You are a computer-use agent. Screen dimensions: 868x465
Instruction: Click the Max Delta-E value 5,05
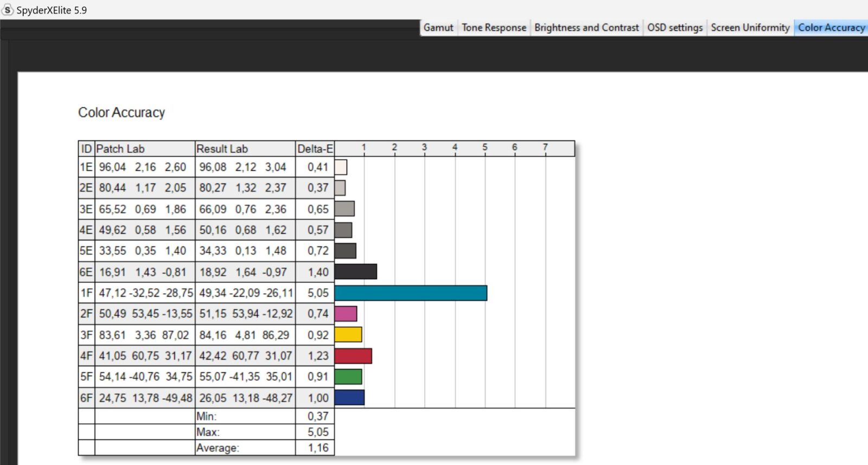(x=318, y=432)
